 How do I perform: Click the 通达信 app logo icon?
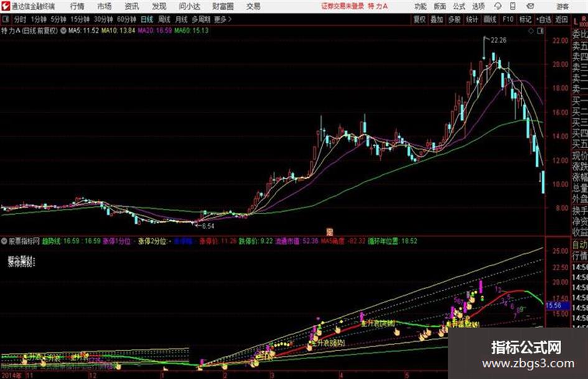tap(6, 6)
